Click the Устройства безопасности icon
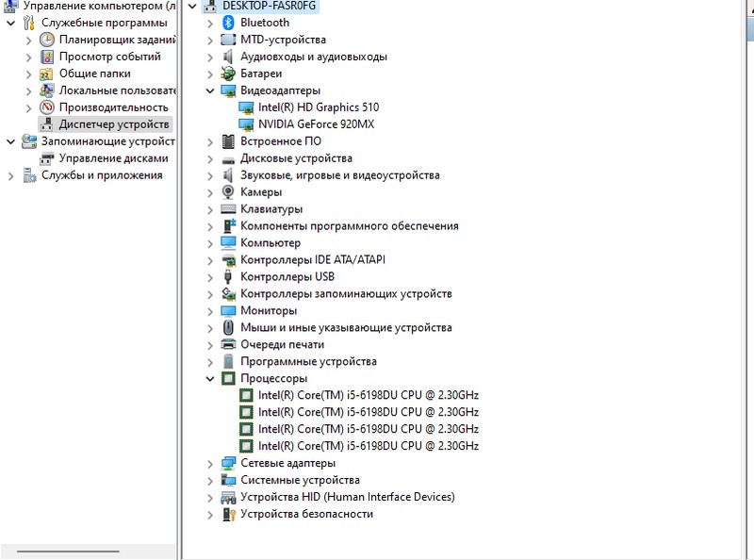The image size is (754, 560). [x=227, y=515]
